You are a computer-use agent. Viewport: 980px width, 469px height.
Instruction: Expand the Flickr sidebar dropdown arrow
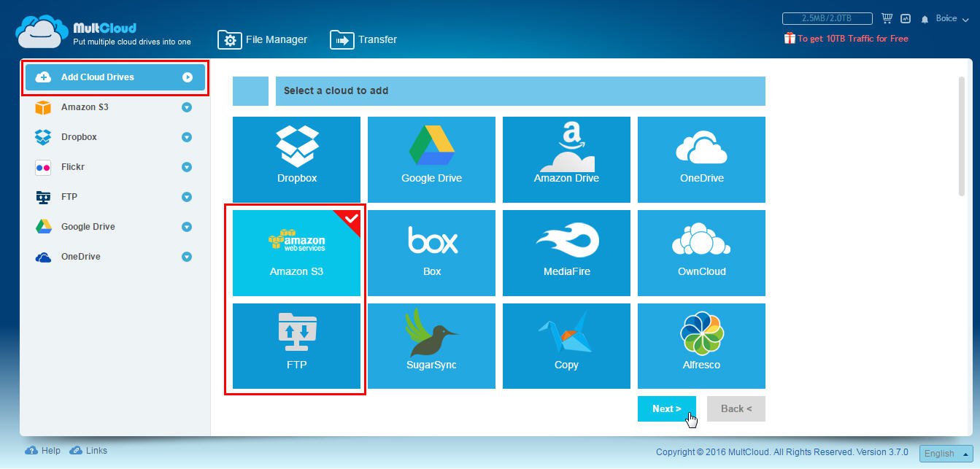[x=186, y=167]
